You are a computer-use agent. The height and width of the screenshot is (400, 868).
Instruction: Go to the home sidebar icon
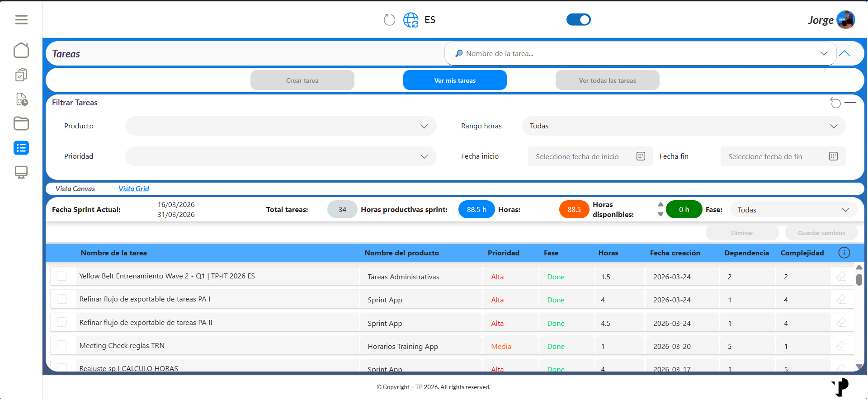21,50
